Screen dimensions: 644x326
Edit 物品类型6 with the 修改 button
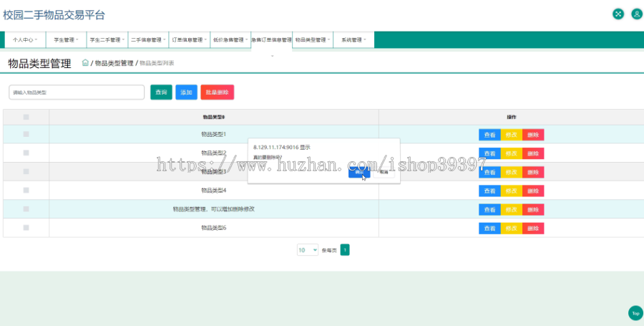click(x=512, y=228)
